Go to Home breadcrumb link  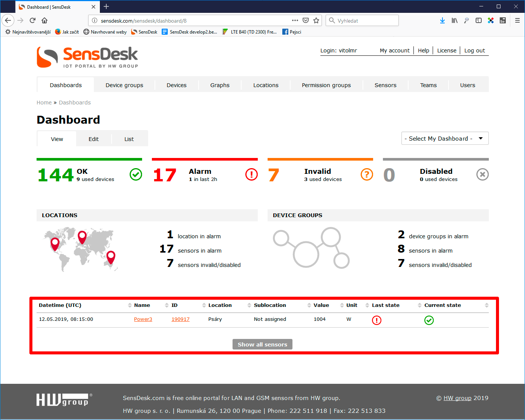44,102
